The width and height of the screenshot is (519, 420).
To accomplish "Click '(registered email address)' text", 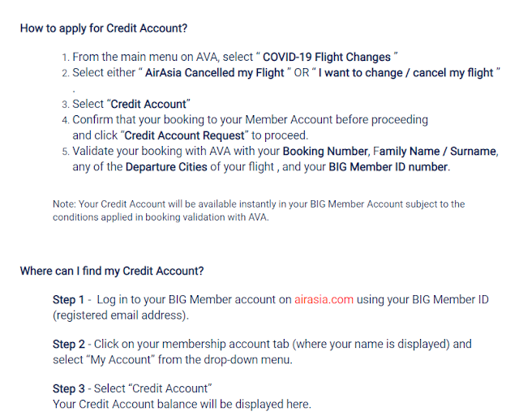I will (x=121, y=315).
